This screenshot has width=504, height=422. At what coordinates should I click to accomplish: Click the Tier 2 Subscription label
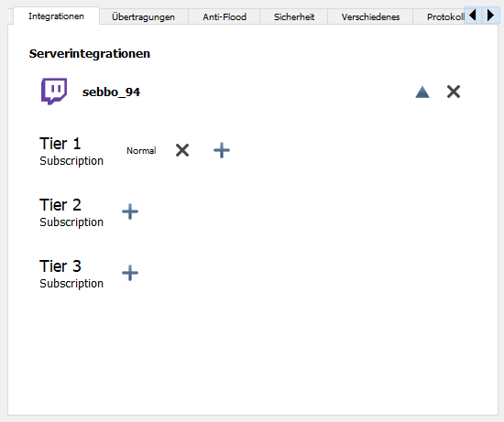pos(71,212)
